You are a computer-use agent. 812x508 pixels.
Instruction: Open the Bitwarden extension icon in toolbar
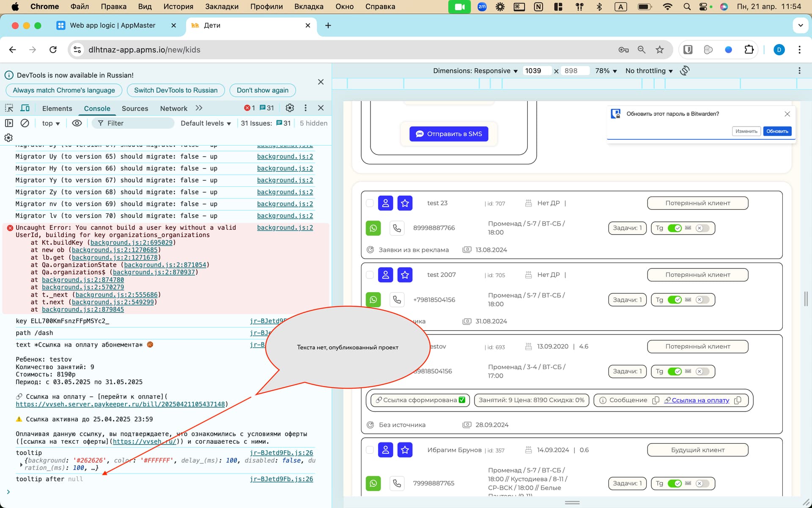pyautogui.click(x=688, y=50)
